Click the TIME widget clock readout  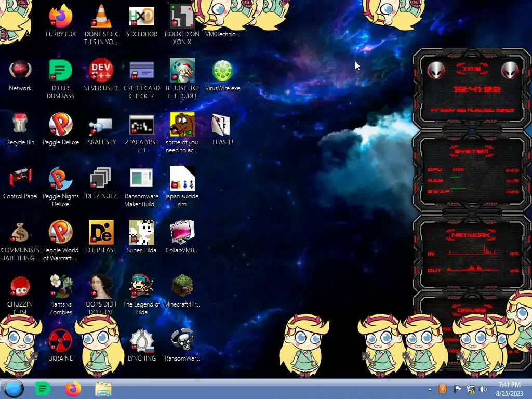pyautogui.click(x=477, y=89)
